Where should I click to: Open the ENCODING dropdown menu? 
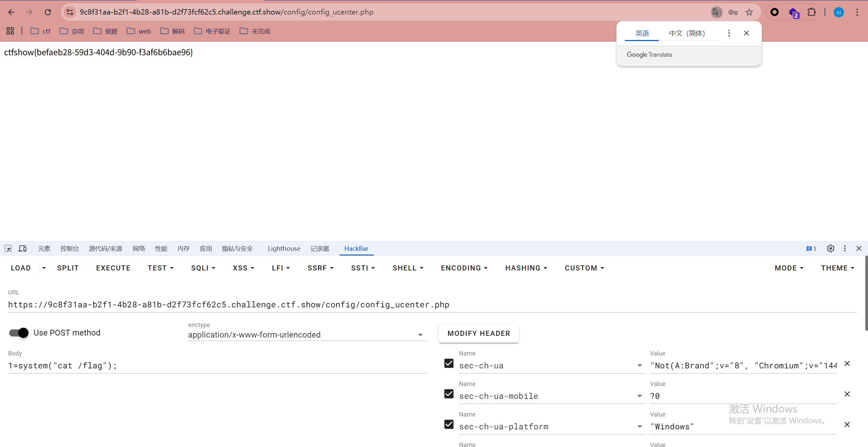point(464,268)
